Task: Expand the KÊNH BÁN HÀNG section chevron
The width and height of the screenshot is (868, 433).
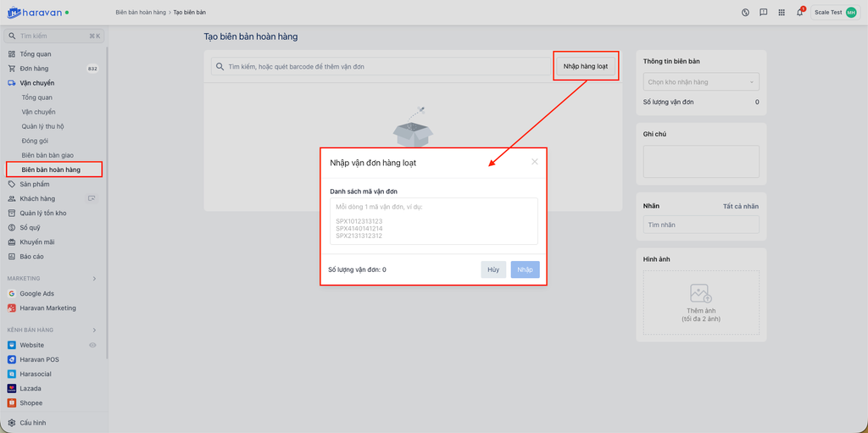Action: point(94,330)
